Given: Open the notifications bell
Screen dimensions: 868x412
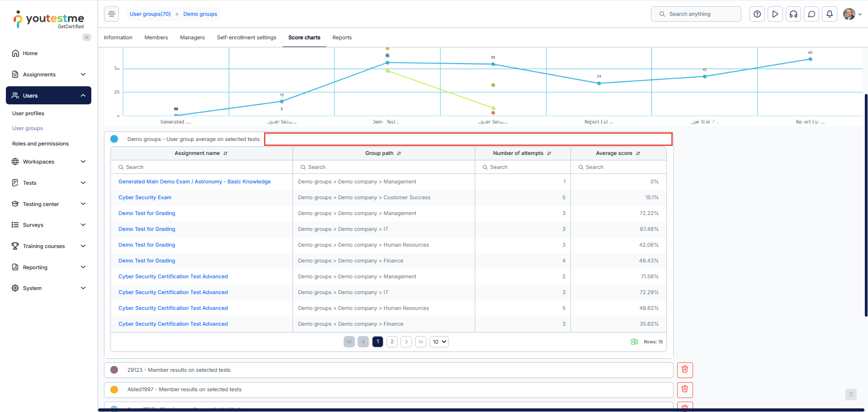Looking at the screenshot, I should (830, 14).
